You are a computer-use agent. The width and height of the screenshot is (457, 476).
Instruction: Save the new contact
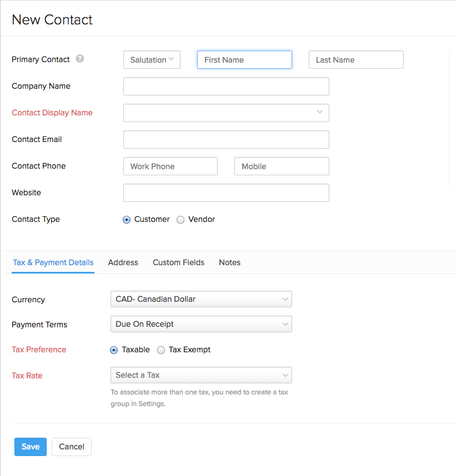click(x=30, y=447)
